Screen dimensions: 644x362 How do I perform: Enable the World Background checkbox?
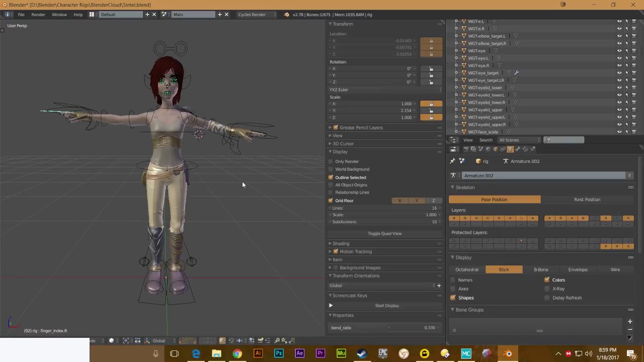click(x=331, y=169)
